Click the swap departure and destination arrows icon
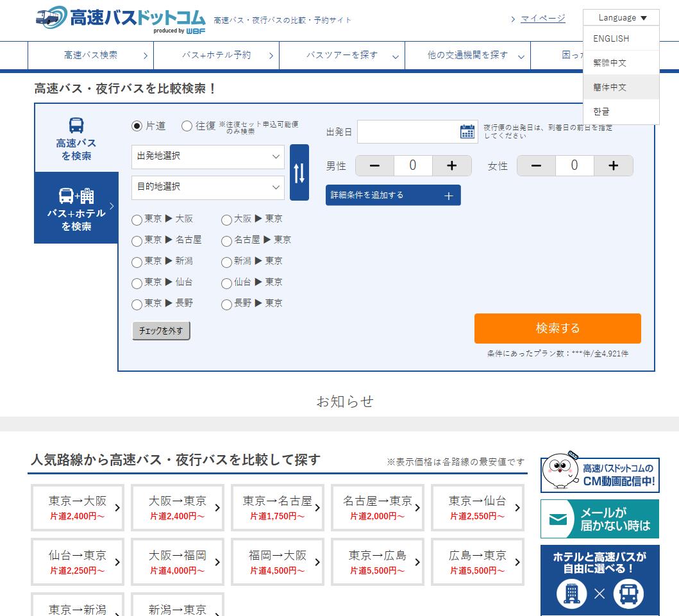679x616 pixels. click(x=299, y=172)
